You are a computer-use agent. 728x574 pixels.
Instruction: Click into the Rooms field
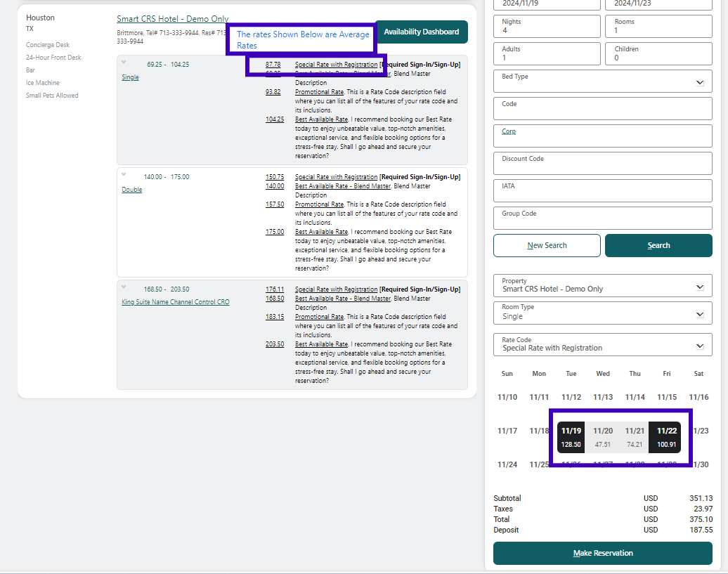point(658,27)
